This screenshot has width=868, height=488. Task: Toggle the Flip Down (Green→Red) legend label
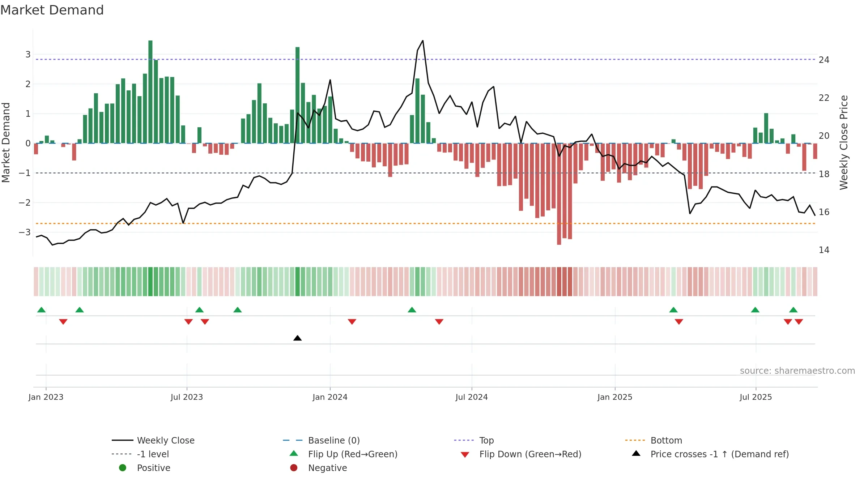click(531, 454)
